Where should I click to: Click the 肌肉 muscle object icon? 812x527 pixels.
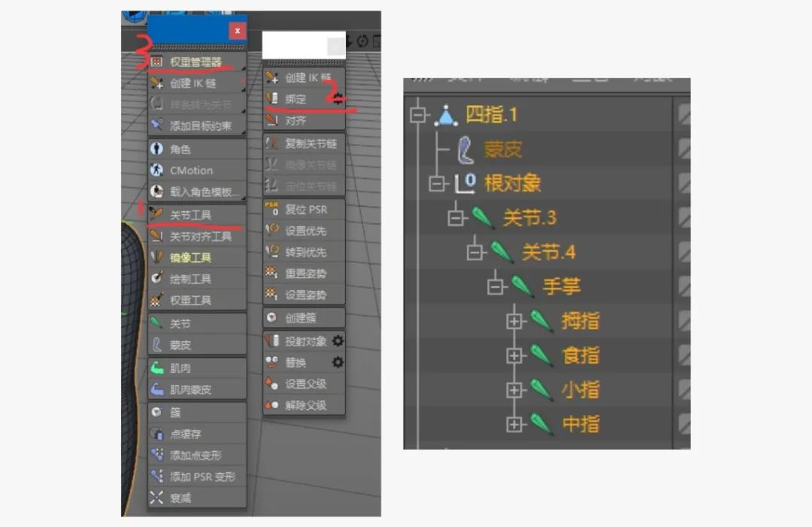pos(157,368)
